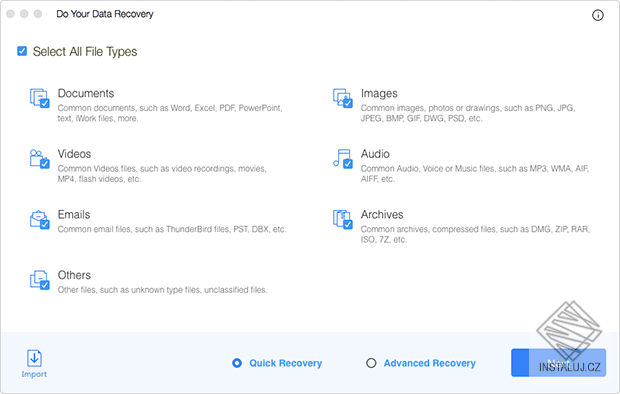The height and width of the screenshot is (394, 620).
Task: Click the blue Next button
Action: click(558, 363)
